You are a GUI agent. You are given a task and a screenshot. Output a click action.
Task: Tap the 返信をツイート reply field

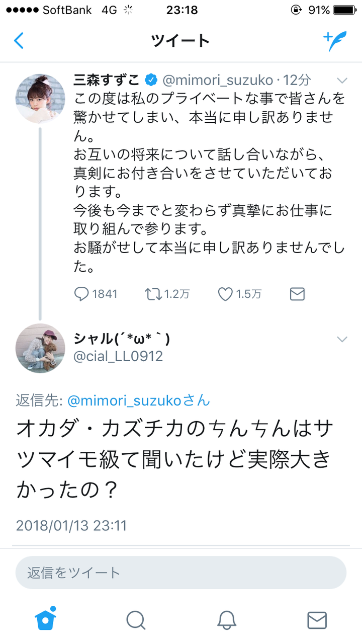(x=181, y=573)
